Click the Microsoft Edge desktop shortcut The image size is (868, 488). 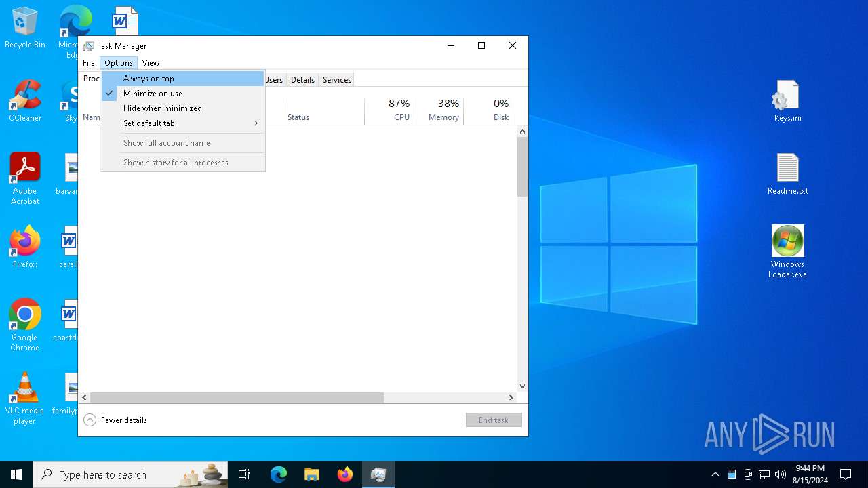[x=75, y=20]
